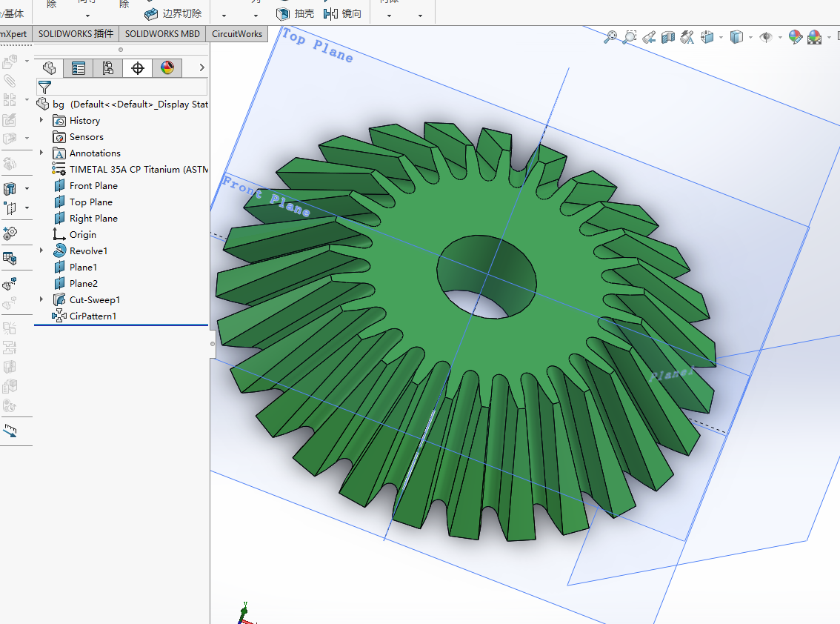Open the Display Style dropdown arrow

point(750,37)
